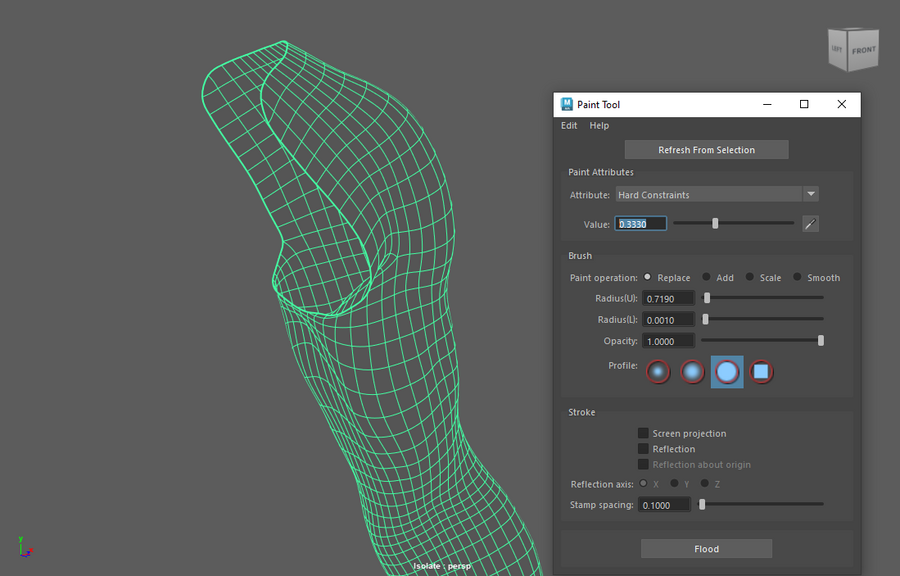Pick the square brush profile icon

(761, 372)
